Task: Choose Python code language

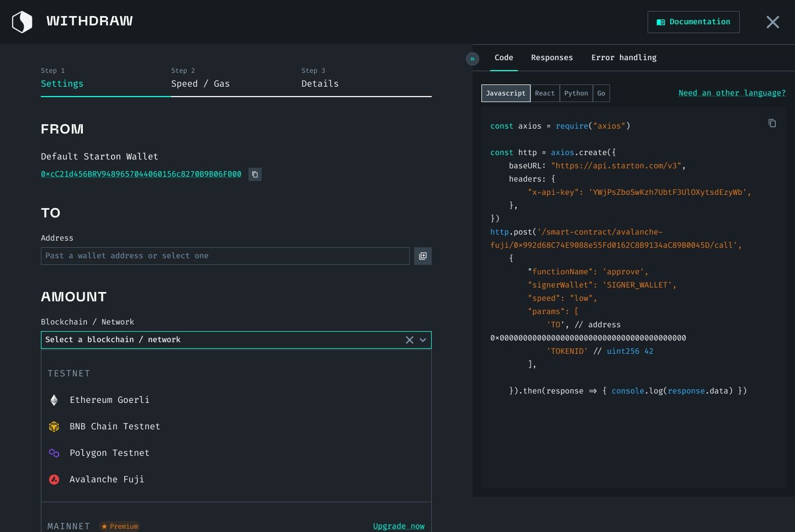Action: [576, 93]
